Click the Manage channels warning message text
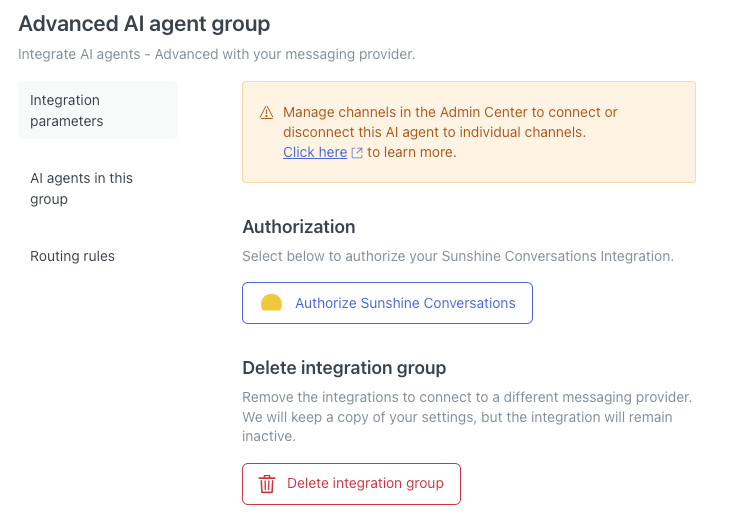The image size is (747, 525). pos(450,122)
